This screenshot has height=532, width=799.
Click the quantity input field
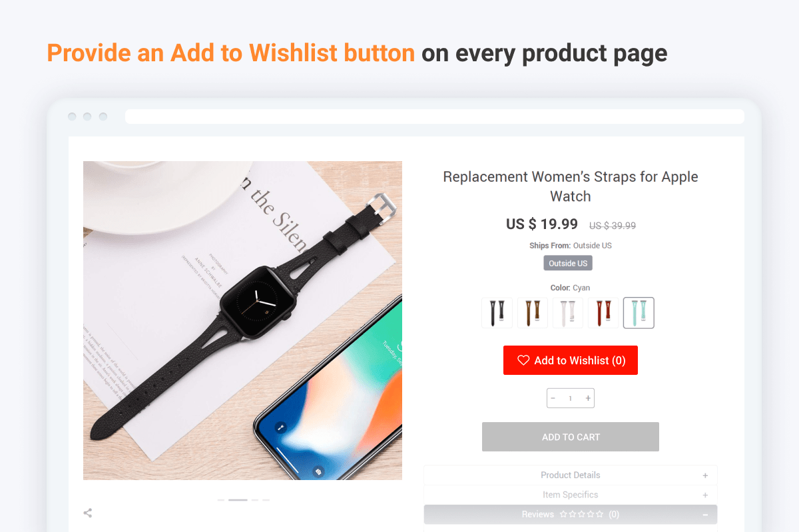point(570,398)
